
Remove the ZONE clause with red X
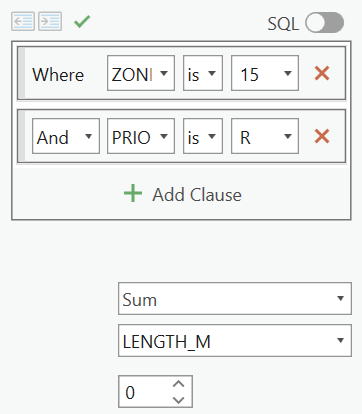coord(322,73)
